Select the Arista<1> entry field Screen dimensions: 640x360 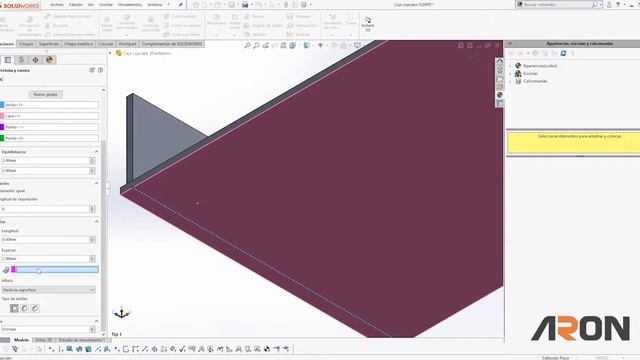click(x=51, y=105)
